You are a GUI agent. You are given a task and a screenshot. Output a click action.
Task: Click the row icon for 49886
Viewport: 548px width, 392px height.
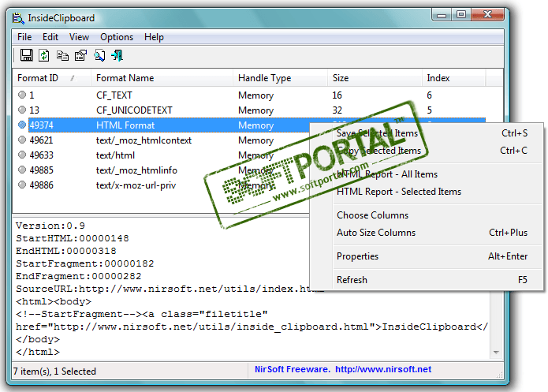pos(22,185)
